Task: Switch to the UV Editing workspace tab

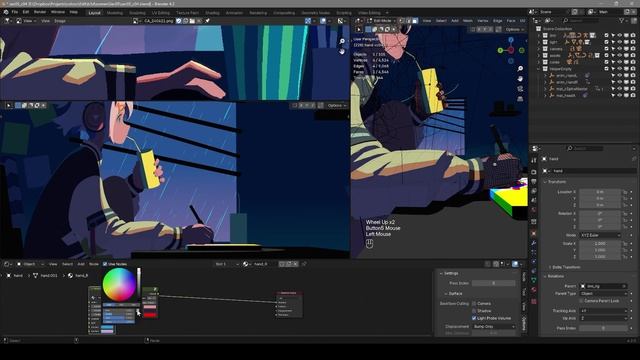Action: pyautogui.click(x=160, y=13)
